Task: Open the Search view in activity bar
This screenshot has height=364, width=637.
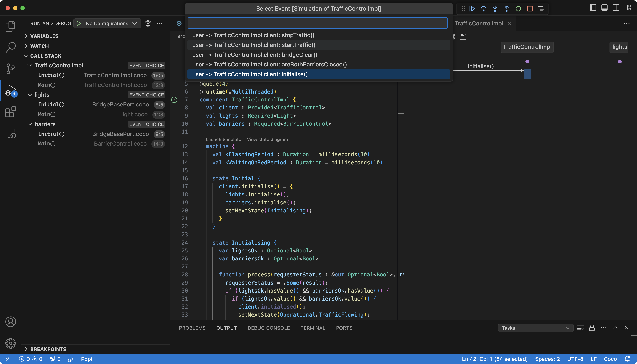Action: 11,47
